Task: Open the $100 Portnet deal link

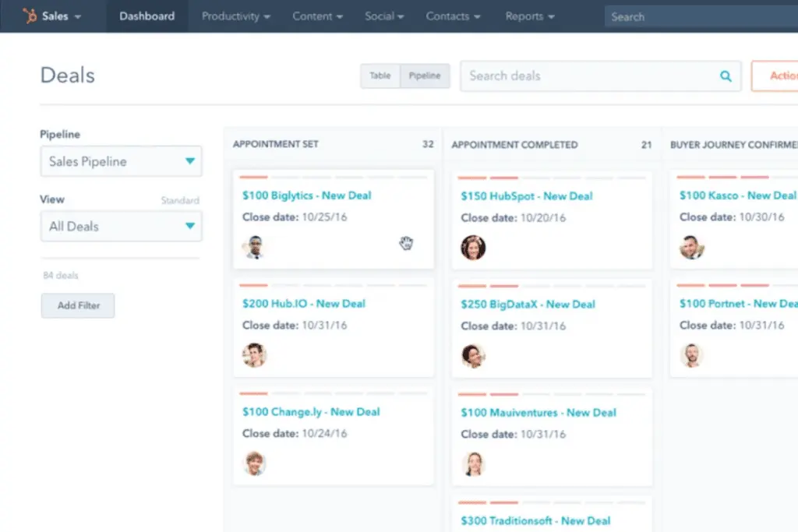Action: (739, 304)
